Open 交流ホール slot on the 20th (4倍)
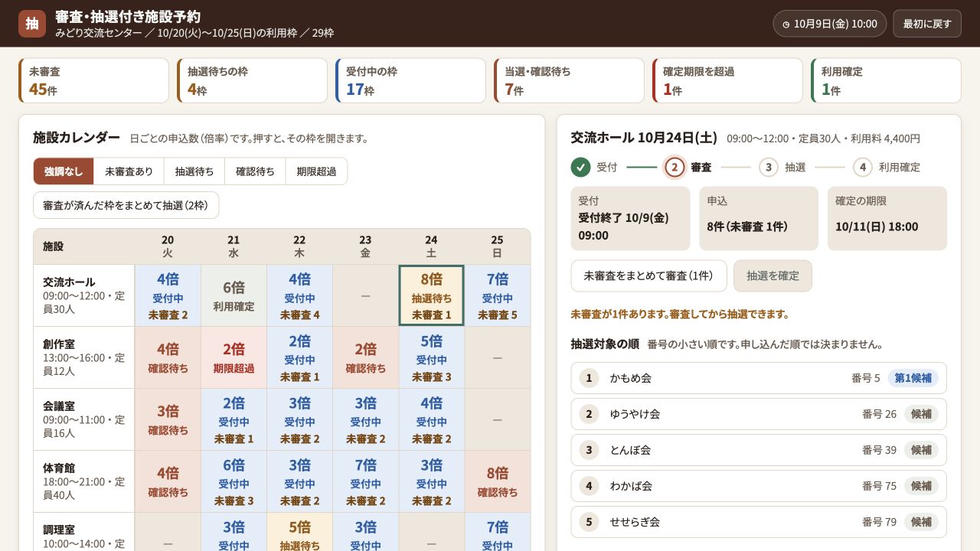Screen dimensions: 980x551 pyautogui.click(x=168, y=295)
